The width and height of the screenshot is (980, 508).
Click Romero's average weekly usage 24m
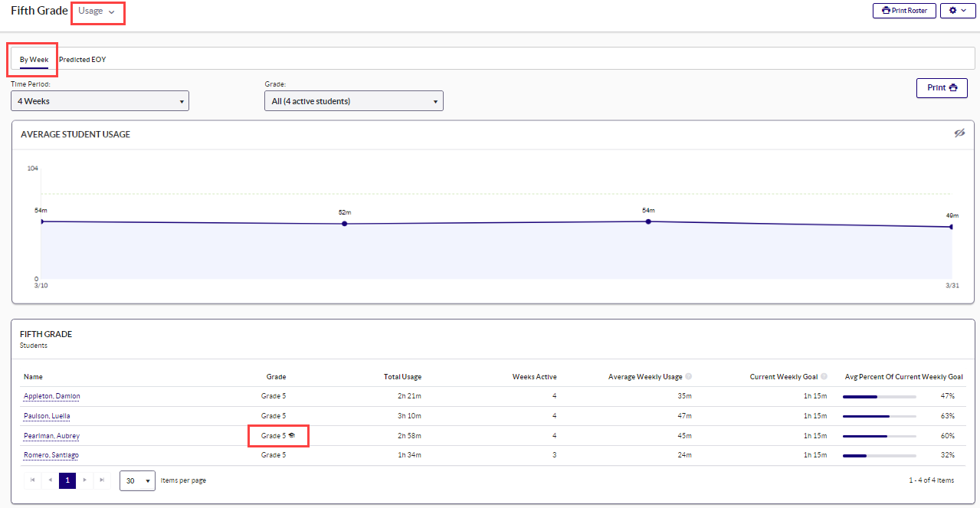(685, 455)
